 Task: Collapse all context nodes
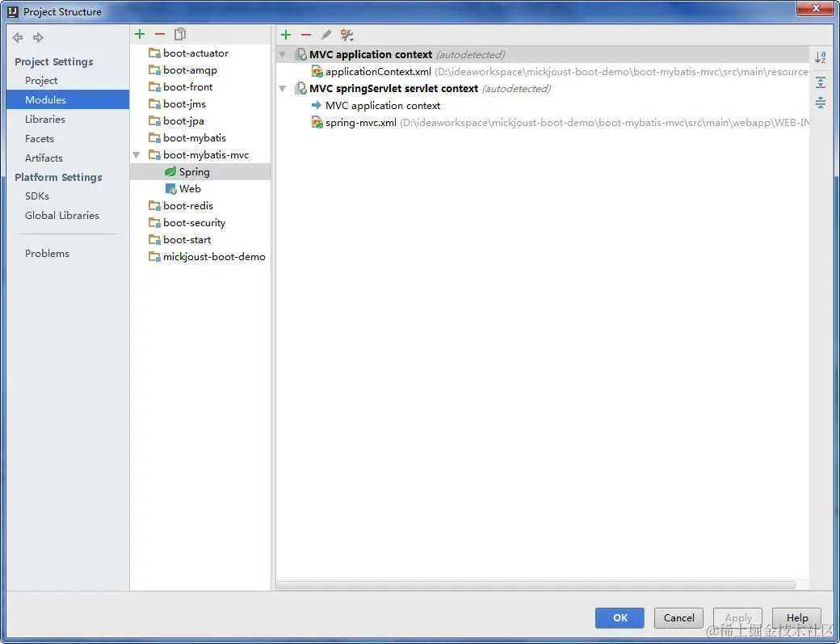(x=820, y=103)
